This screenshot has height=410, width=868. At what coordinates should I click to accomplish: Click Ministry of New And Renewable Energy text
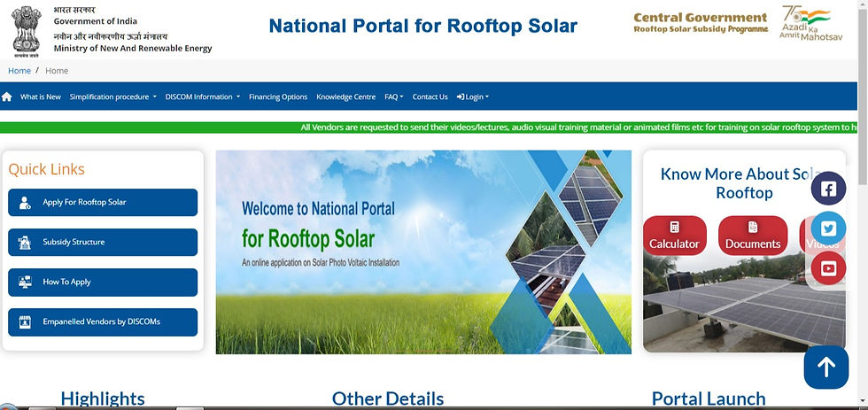coord(133,49)
